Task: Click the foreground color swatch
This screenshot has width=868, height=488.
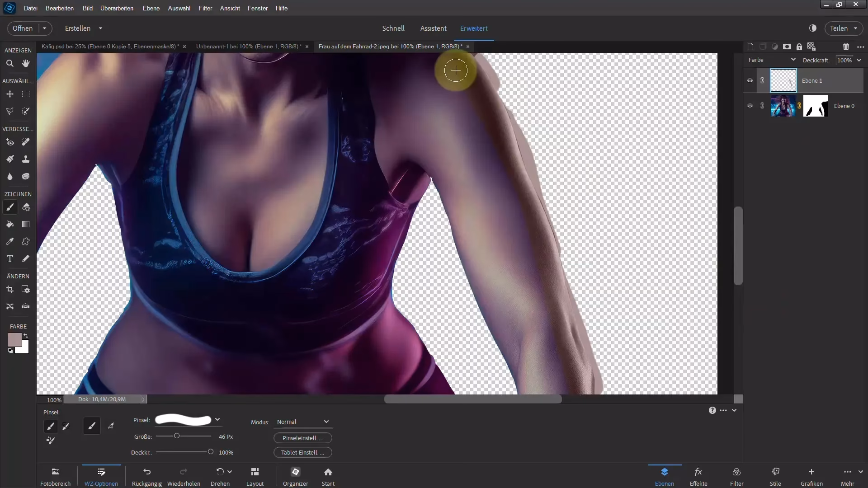Action: pyautogui.click(x=14, y=340)
